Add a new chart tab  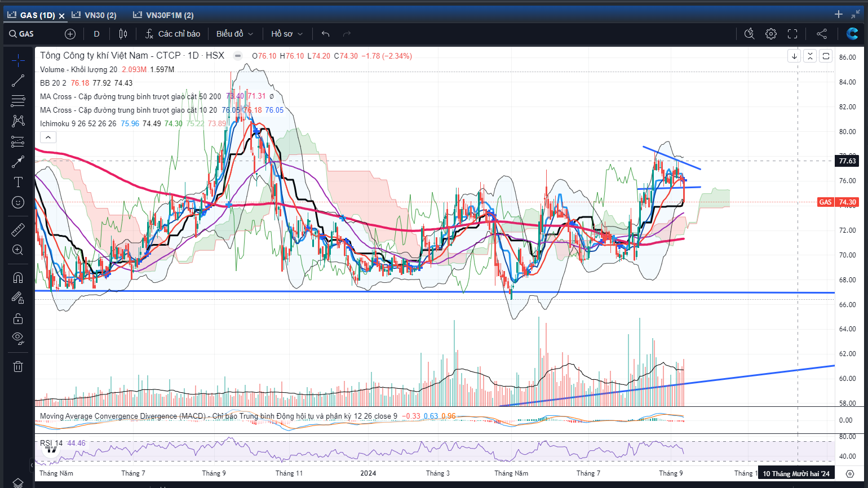pos(839,14)
